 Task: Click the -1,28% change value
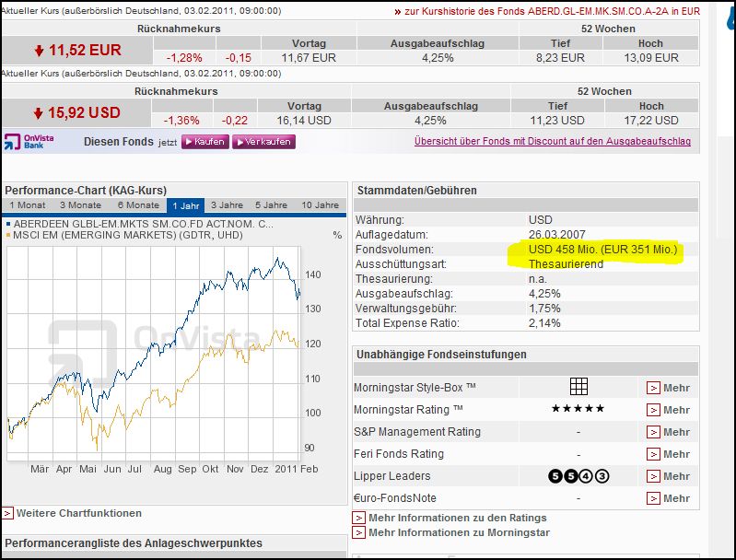(184, 58)
